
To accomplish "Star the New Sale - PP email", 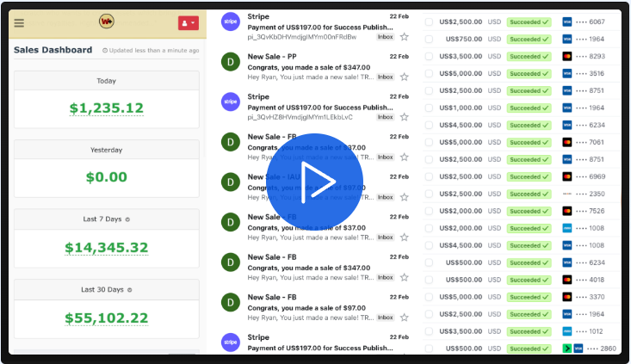I will point(404,77).
